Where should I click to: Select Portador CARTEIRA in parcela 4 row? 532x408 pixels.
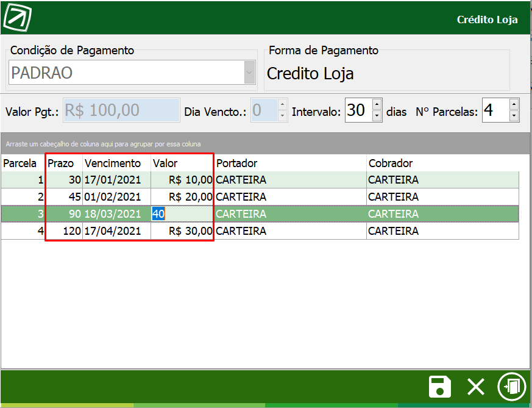pyautogui.click(x=291, y=231)
